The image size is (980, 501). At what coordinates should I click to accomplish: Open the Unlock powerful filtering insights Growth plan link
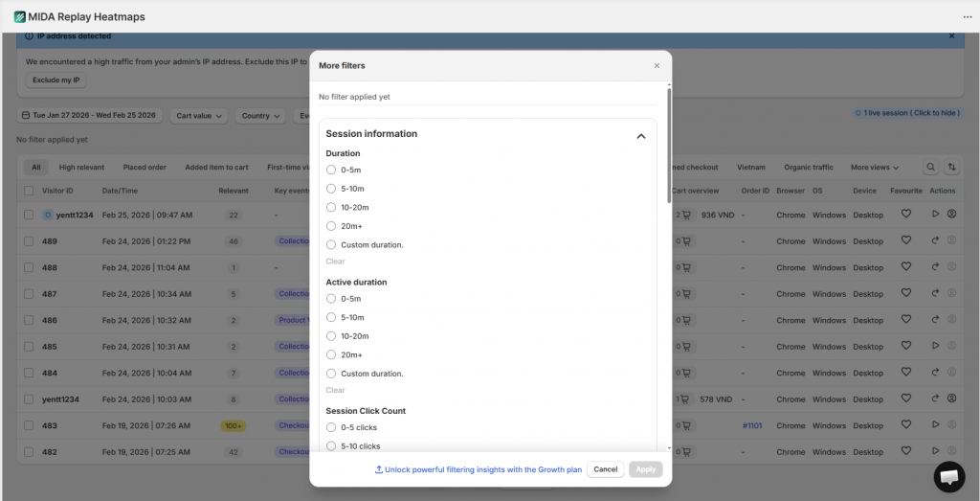click(479, 469)
